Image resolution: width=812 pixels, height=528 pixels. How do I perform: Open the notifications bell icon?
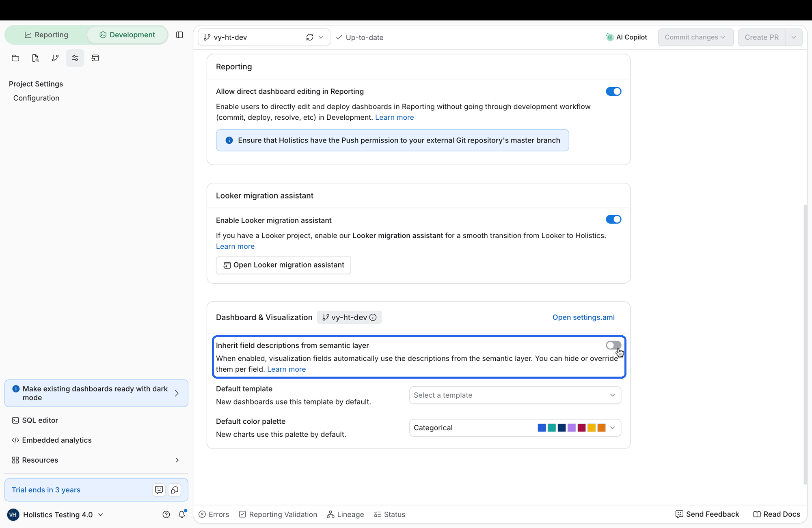point(182,515)
